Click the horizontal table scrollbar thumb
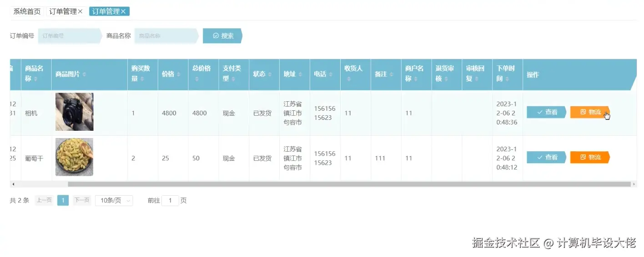Viewport: 644px width, 257px height. pyautogui.click(x=349, y=184)
